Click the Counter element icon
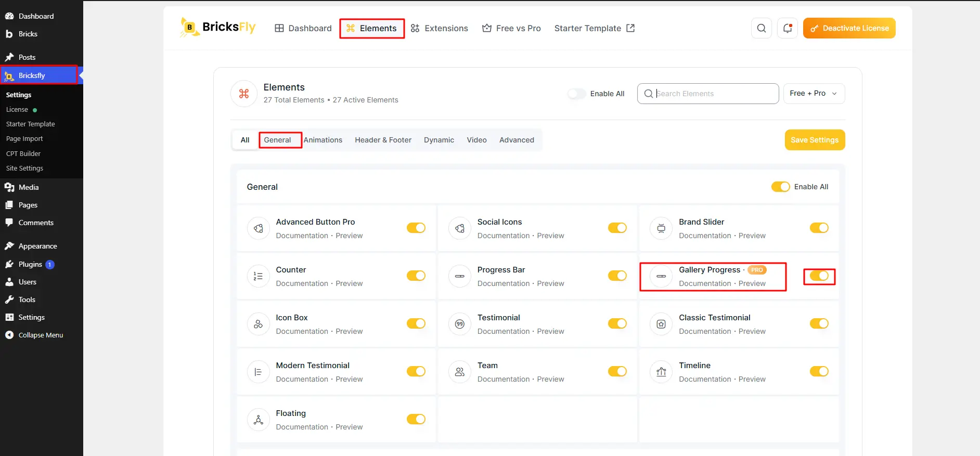The image size is (980, 456). [258, 276]
